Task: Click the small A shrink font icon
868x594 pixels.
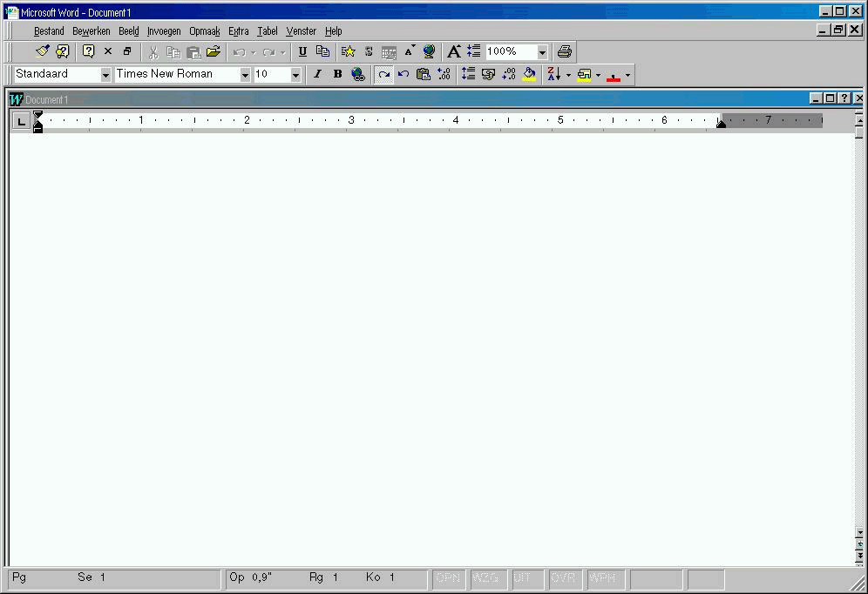Action: (409, 51)
